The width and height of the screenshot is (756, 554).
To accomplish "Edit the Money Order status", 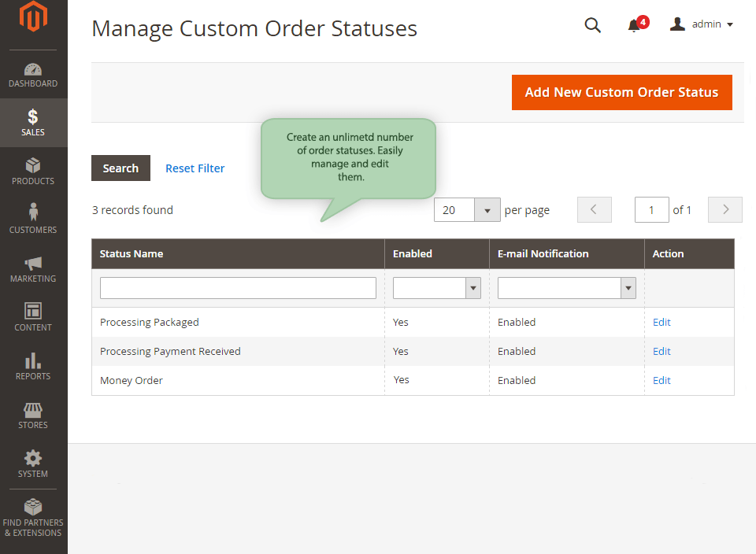I will click(x=661, y=380).
